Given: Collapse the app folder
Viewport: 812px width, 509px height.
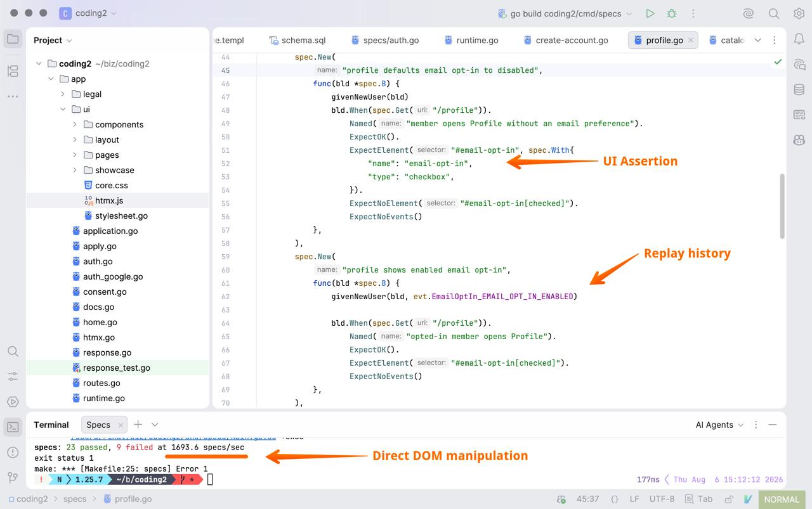Looking at the screenshot, I should [51, 79].
